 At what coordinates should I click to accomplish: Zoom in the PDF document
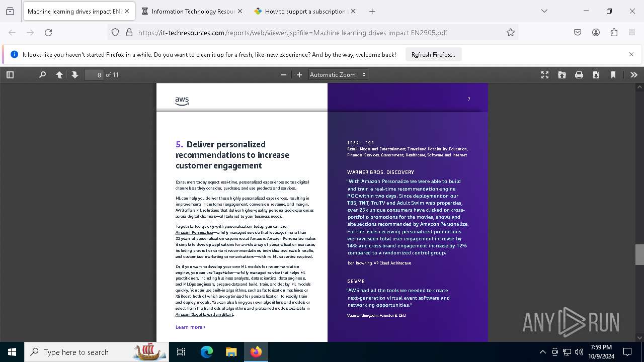click(x=299, y=75)
